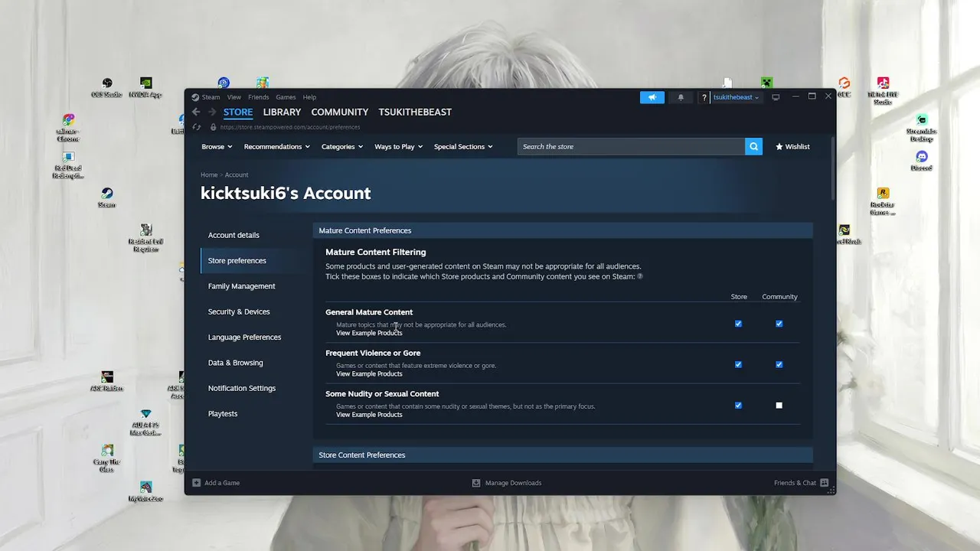Open the Minecraft creeper desktop icon
Screen dimensions: 980x551
point(766,83)
